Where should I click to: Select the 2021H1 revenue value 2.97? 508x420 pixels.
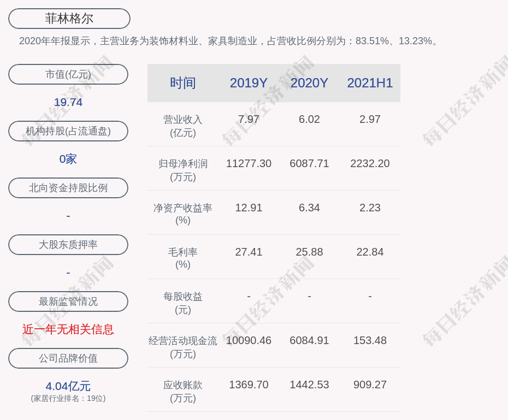click(370, 119)
